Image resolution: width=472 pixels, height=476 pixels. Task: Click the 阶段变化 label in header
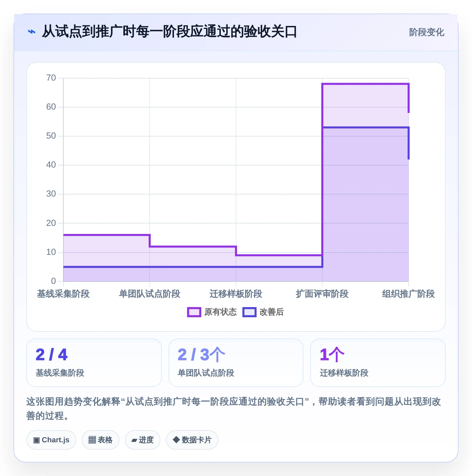click(426, 32)
